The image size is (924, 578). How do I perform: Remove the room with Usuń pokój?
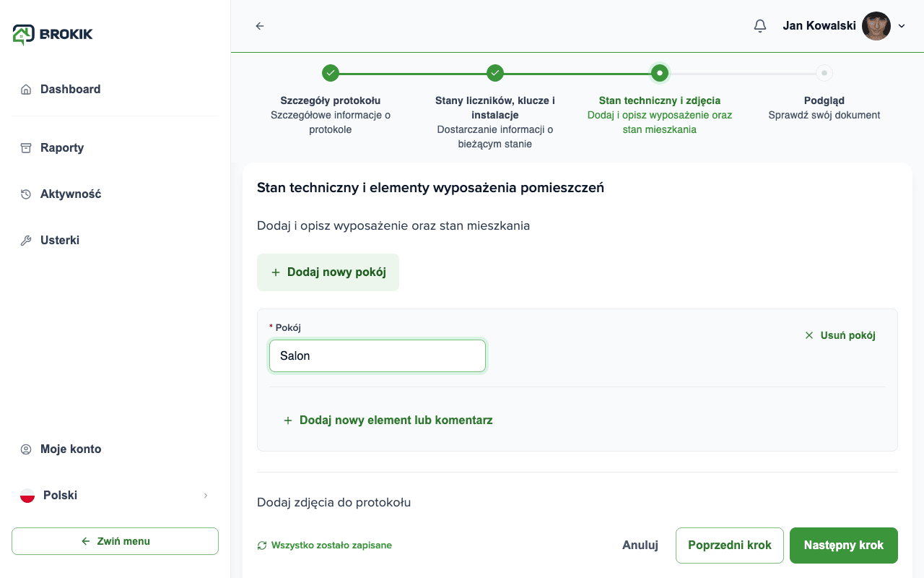coord(840,335)
